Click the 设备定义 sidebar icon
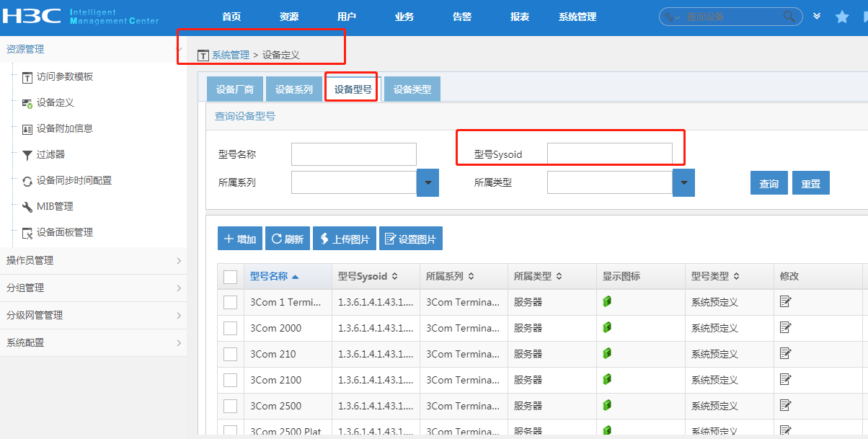The height and width of the screenshot is (439, 868). [27, 103]
